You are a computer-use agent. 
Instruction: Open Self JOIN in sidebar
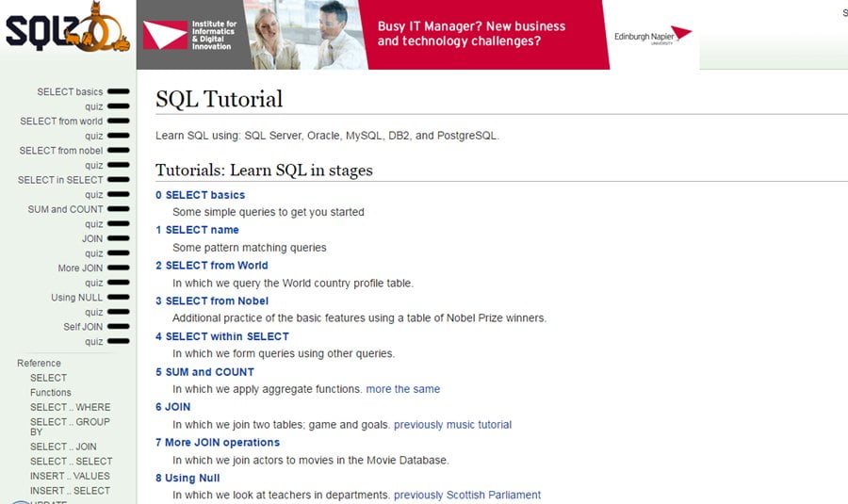(x=83, y=327)
